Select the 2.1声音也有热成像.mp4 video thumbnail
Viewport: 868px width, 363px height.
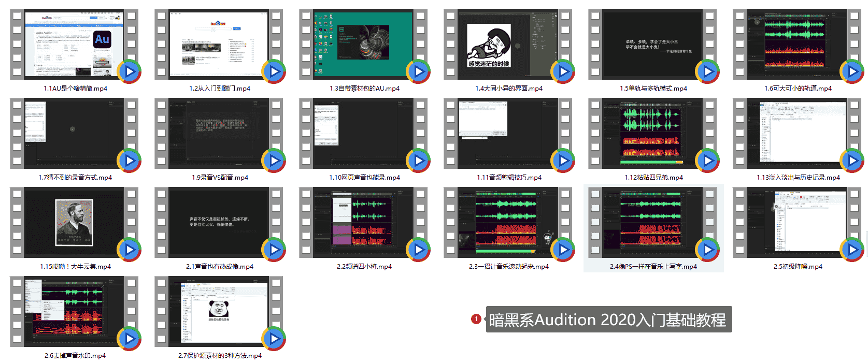point(219,222)
